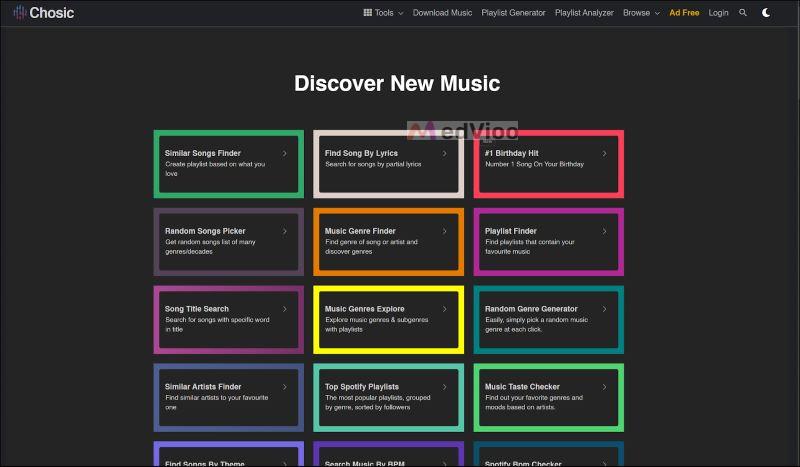This screenshot has height=467, width=800.
Task: Open Music Taste Checker card
Action: point(548,397)
